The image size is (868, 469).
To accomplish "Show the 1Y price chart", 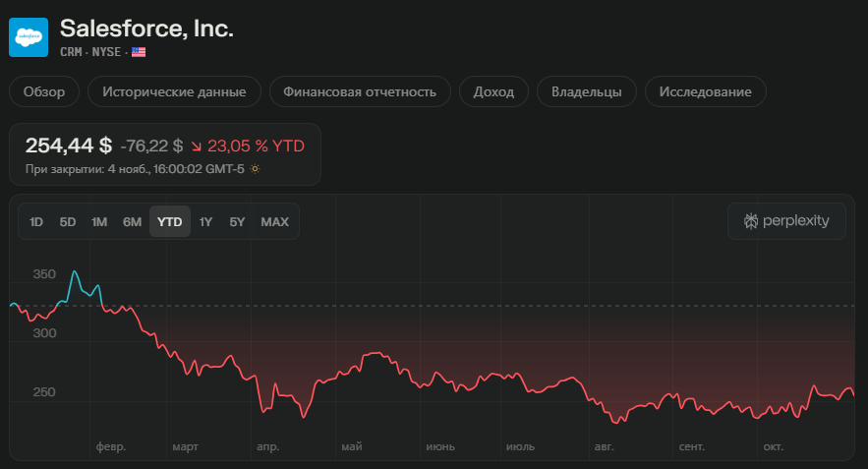I will 205,222.
